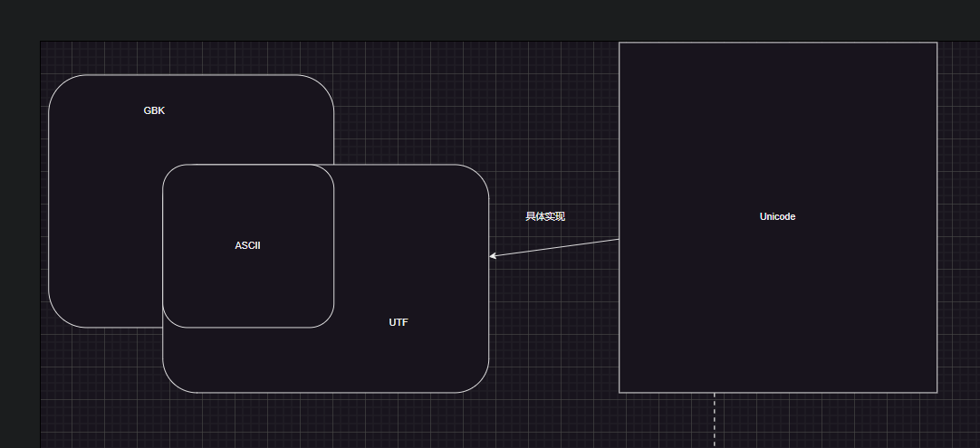Image resolution: width=980 pixels, height=448 pixels.
Task: Click the right border of Unicode rectangle
Action: [937, 217]
